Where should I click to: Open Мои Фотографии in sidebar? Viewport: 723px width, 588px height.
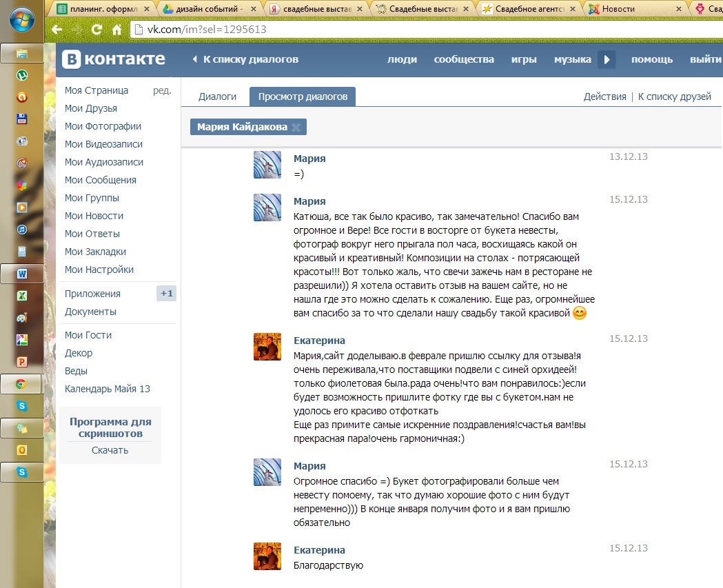[x=103, y=126]
